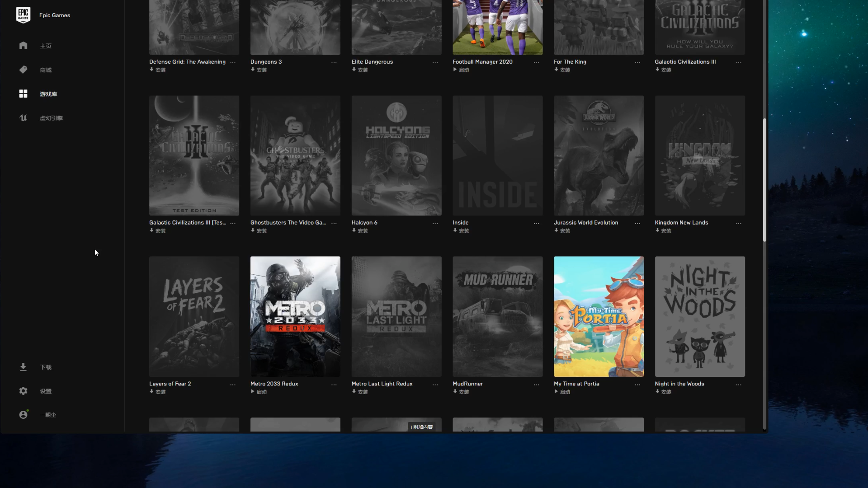Launch Metro 2033 Redux via 启动
This screenshot has height=488, width=868.
(x=259, y=392)
